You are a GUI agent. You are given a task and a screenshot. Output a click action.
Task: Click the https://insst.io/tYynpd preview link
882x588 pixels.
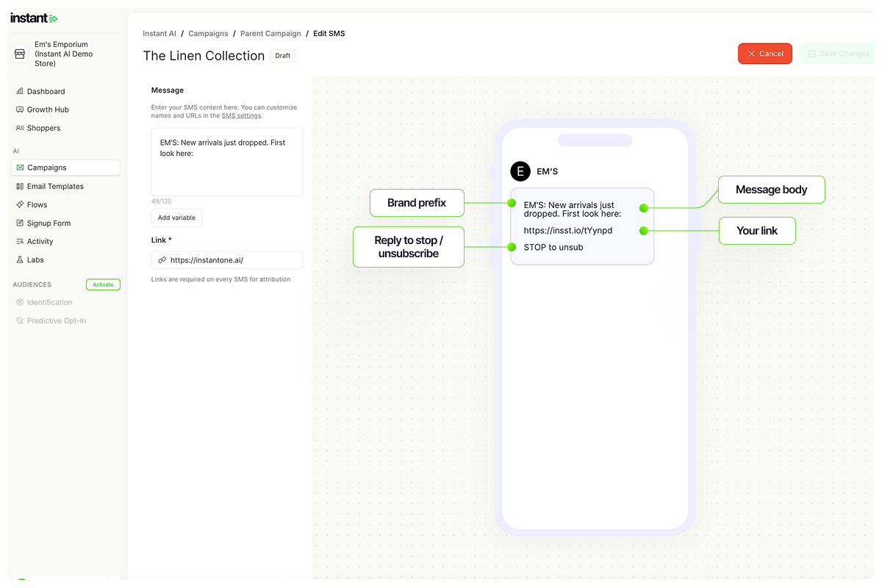click(568, 230)
